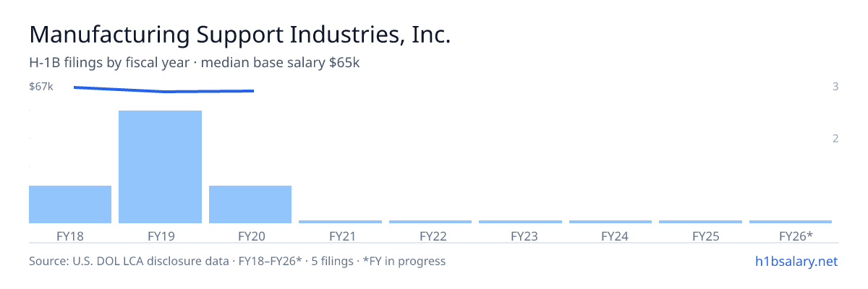Click the $67k salary axis label
Image resolution: width=868 pixels, height=289 pixels.
[41, 87]
